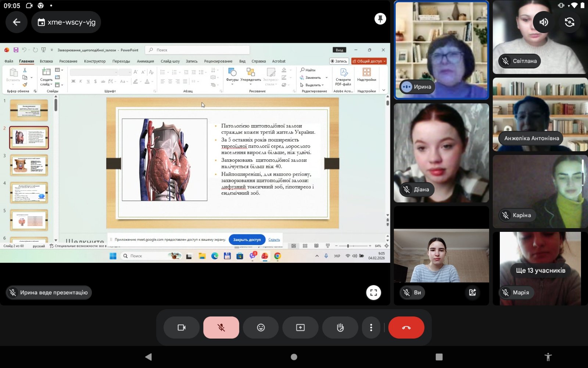588x368 pixels.
Task: Switch to the Вставка ribbon tab
Action: 46,61
